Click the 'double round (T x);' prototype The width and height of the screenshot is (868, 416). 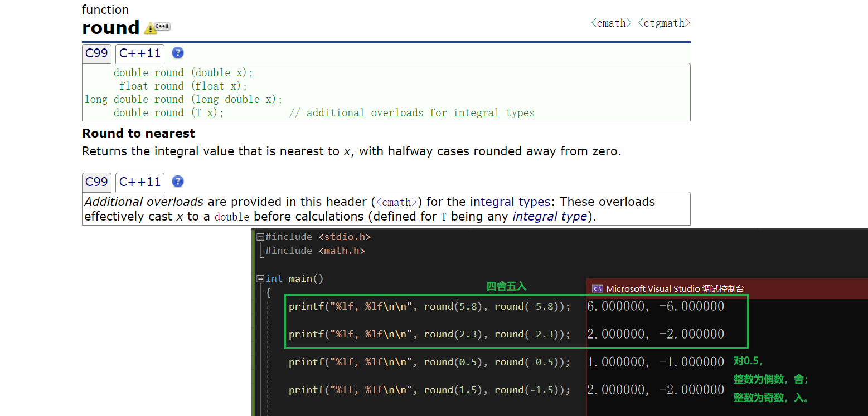click(168, 113)
